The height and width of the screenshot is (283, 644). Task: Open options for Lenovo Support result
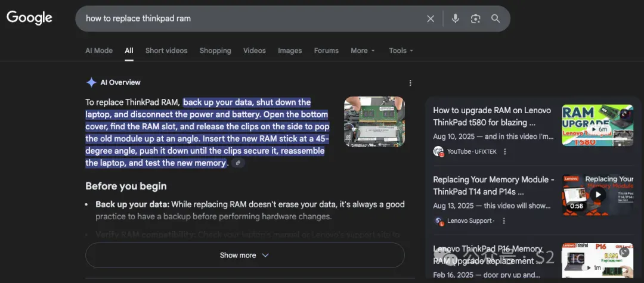pos(504,220)
